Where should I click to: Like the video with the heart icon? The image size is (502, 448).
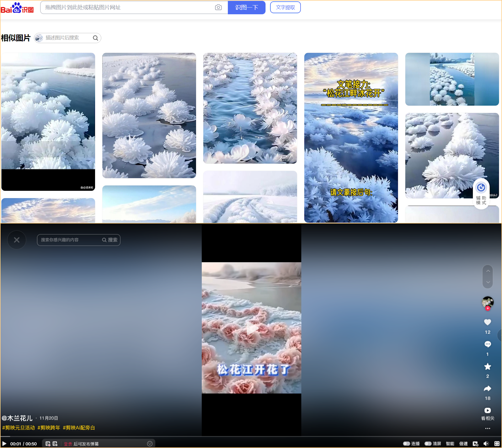[487, 322]
